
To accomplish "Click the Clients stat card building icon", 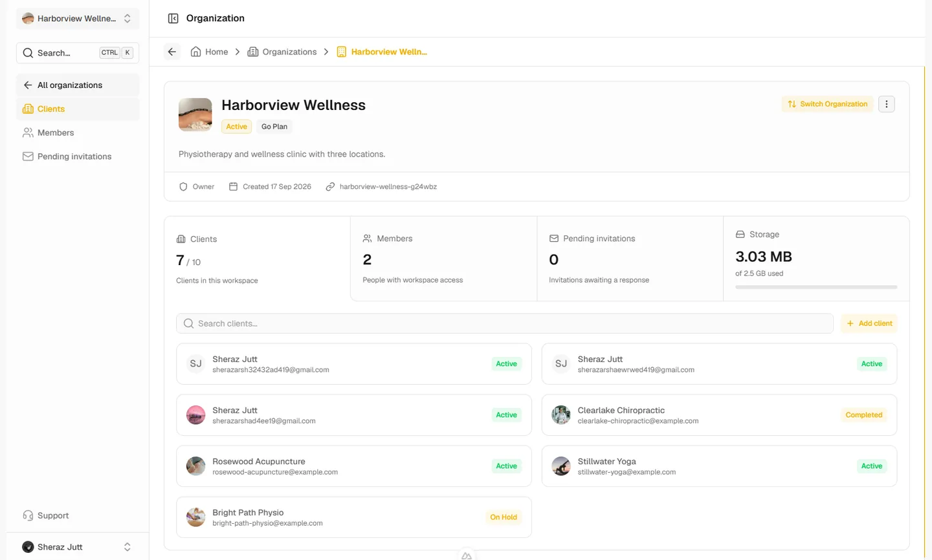I will coord(181,239).
